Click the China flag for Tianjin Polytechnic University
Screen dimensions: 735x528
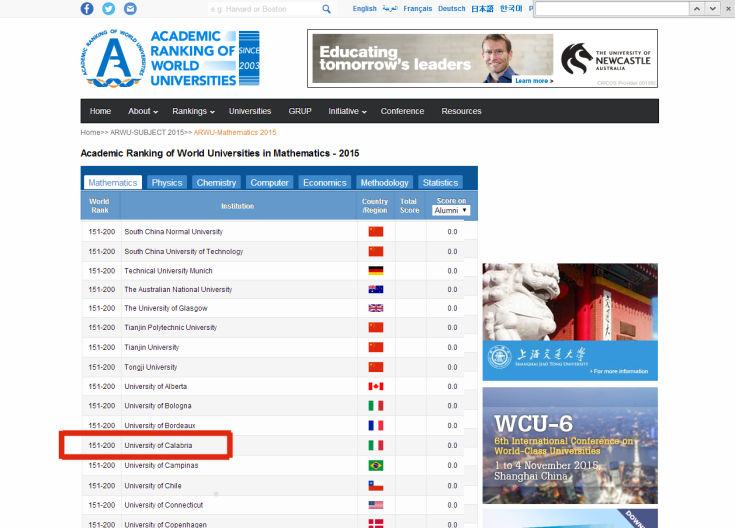(x=376, y=327)
